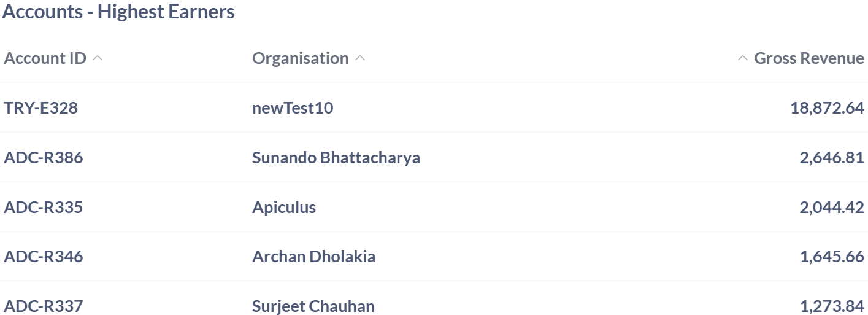Open the Sunando Bhattacharya organisation cell
Screen dimensions: 868x315
[x=336, y=158]
